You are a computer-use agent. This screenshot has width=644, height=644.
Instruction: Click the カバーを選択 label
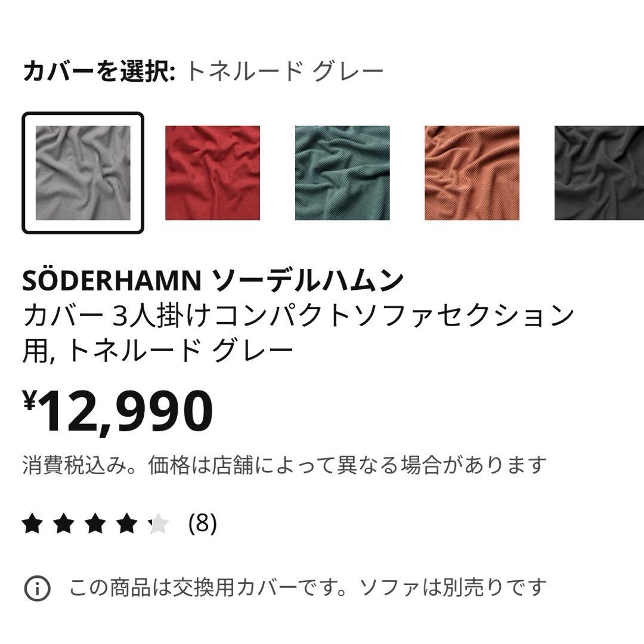(98, 72)
